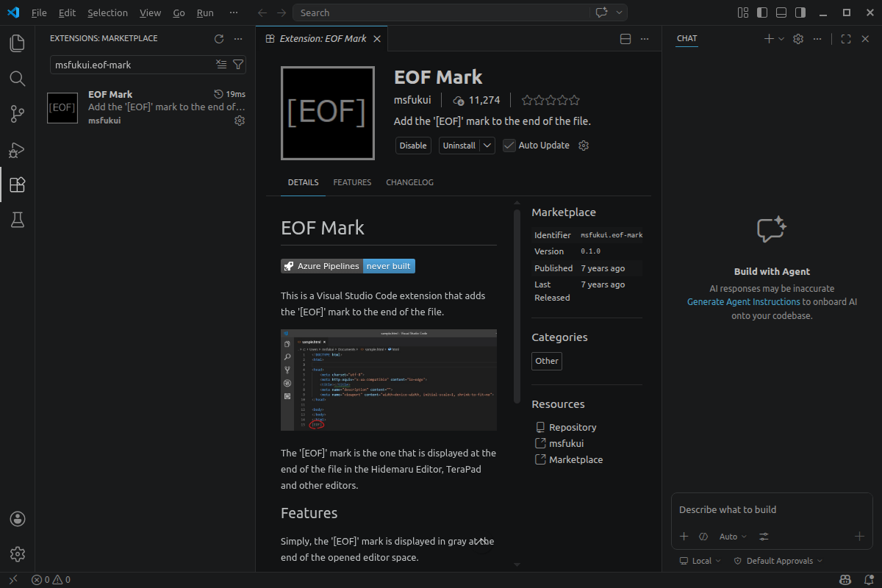Viewport: 882px width, 588px height.
Task: Open Customize Layout control
Action: tap(743, 12)
